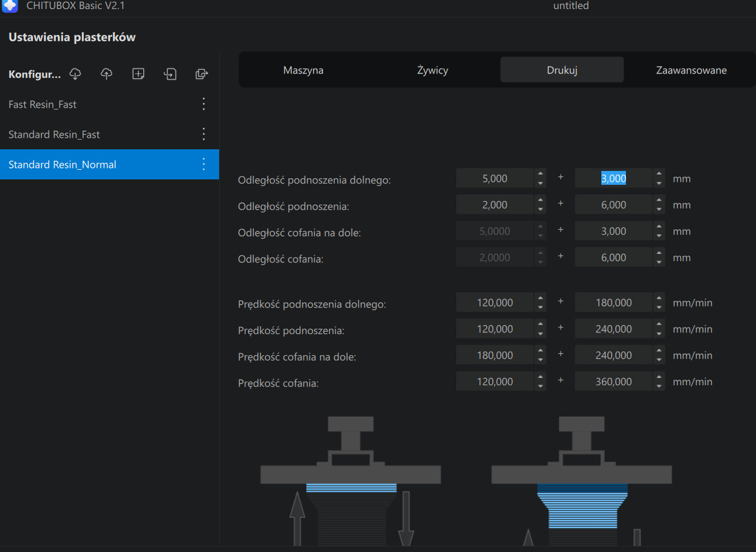
Task: Increase the 2,000 Odległość podnoszenia value
Action: click(541, 200)
